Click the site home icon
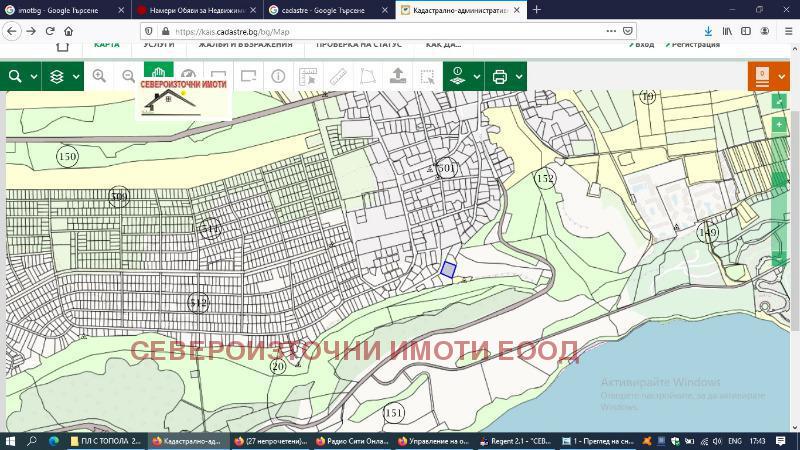 click(x=62, y=46)
